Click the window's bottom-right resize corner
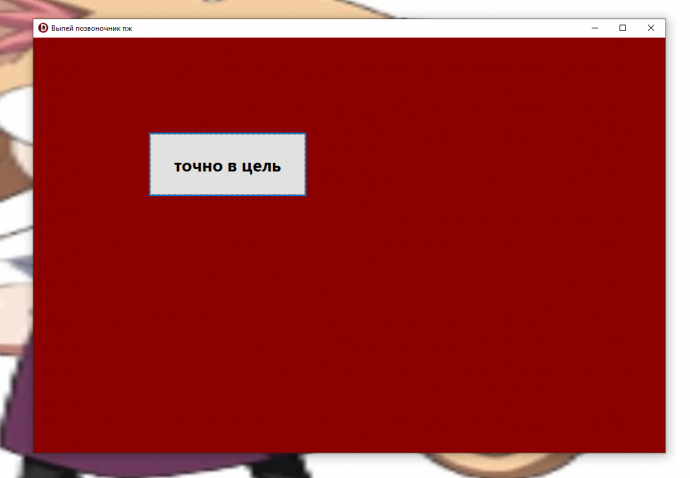 click(x=665, y=452)
